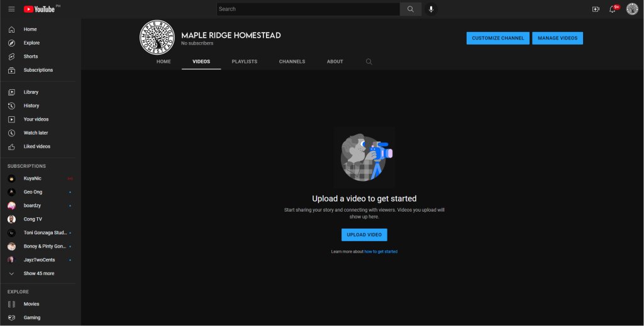Open the Cong TV subscription name
644x326 pixels.
(33, 219)
